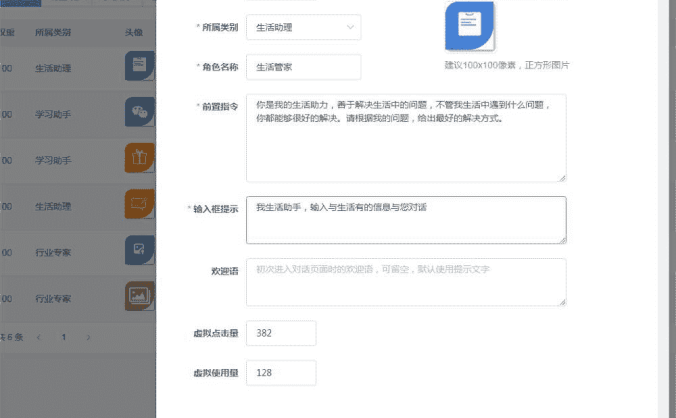Click 生活助理 cell in the first table row
This screenshot has width=676, height=418.
pos(53,69)
